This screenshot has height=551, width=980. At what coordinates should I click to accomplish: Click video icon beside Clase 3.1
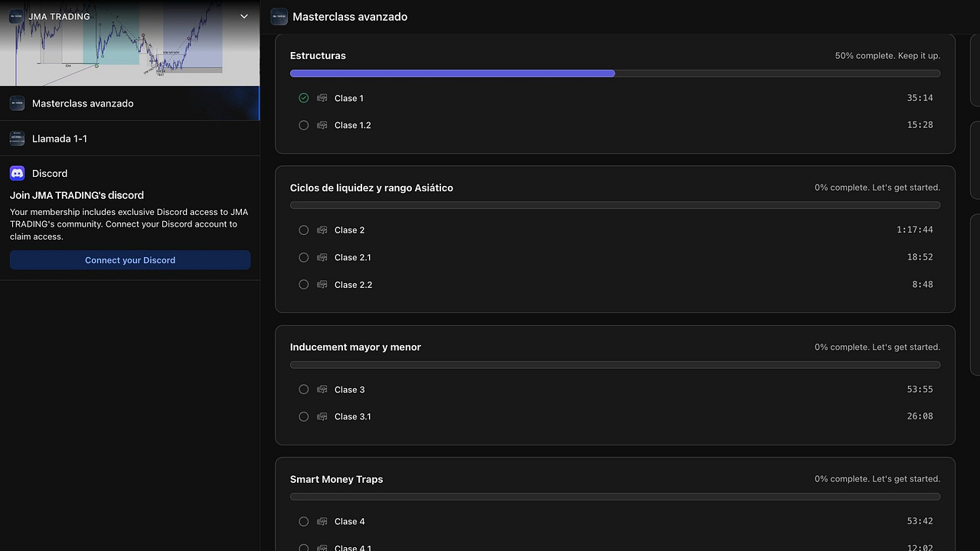click(x=322, y=416)
